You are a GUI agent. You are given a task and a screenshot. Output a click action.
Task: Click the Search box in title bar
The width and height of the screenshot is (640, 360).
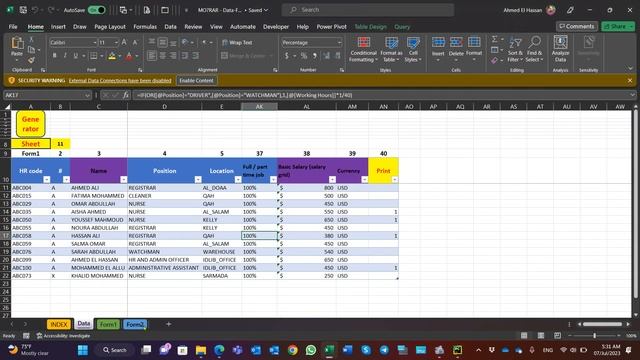coord(368,10)
